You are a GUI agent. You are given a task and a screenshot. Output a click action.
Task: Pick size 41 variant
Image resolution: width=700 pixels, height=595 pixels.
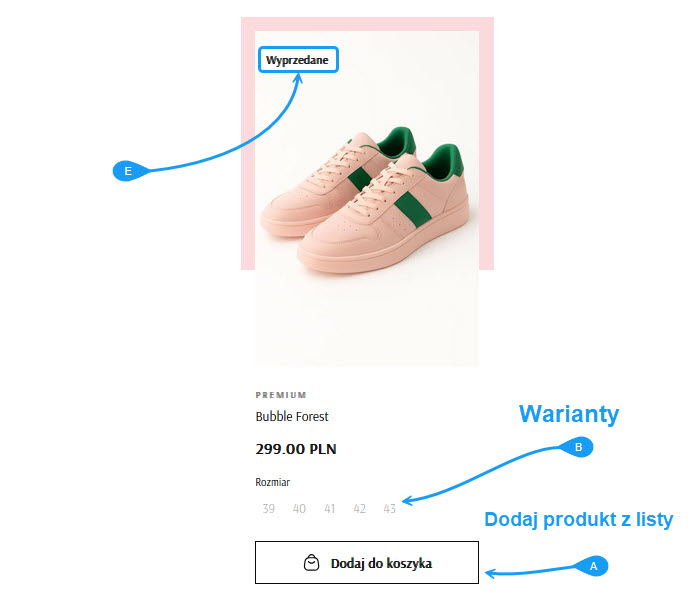click(329, 509)
